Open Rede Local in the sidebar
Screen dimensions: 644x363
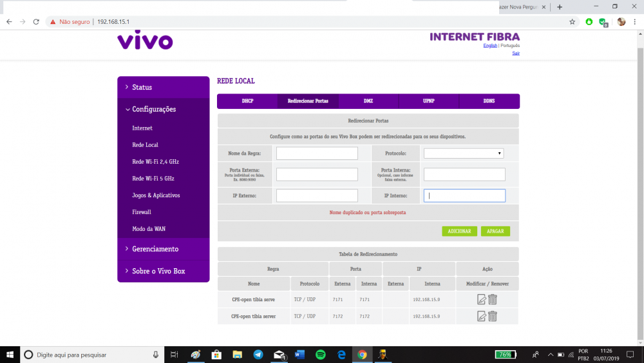pyautogui.click(x=145, y=145)
